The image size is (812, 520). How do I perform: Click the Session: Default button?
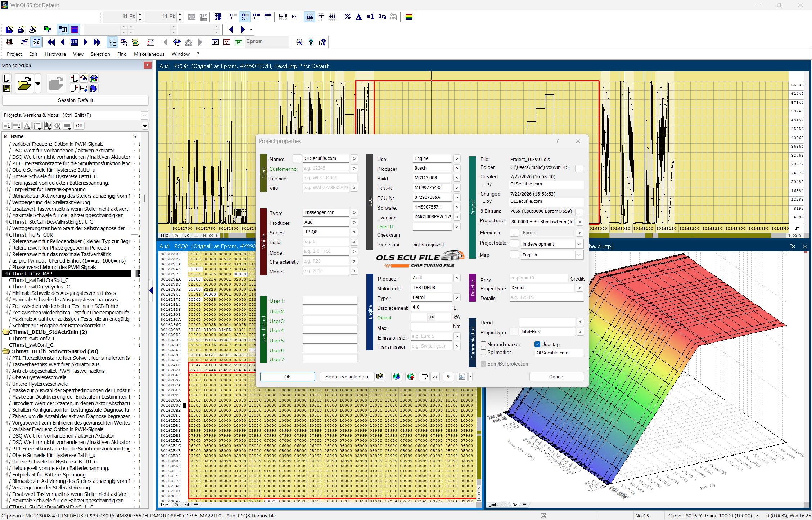[x=75, y=100]
